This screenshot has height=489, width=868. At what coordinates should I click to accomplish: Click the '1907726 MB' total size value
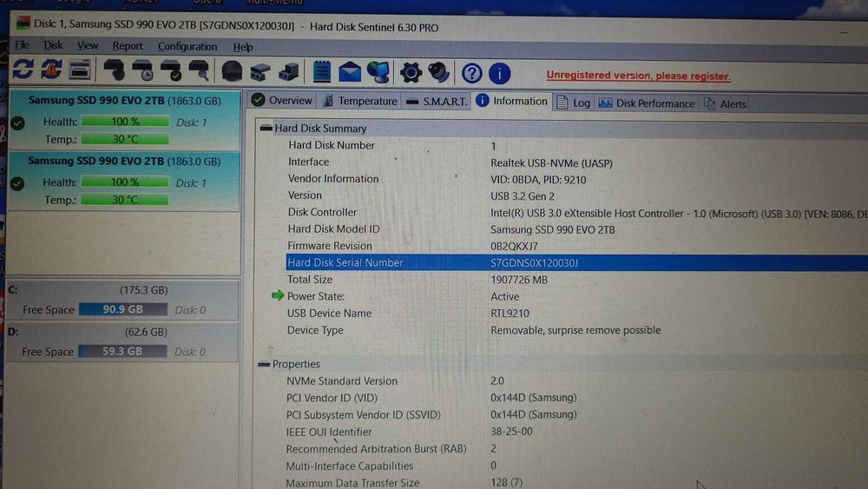[x=519, y=280]
